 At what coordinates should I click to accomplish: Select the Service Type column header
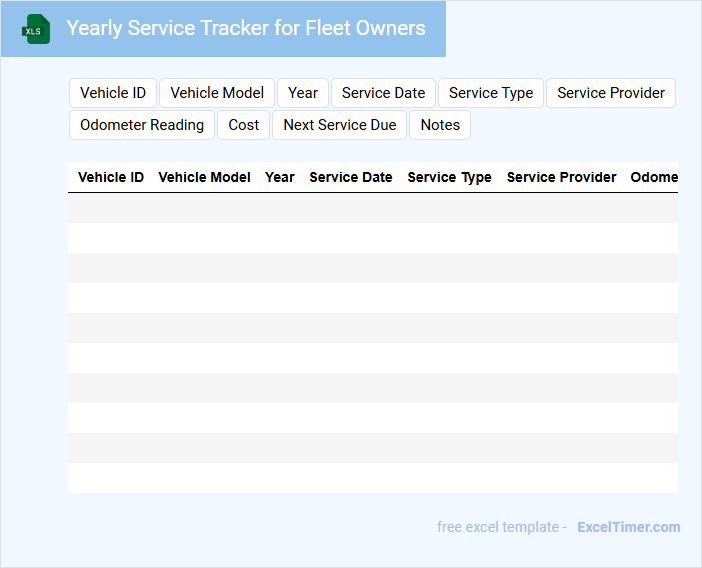pyautogui.click(x=449, y=177)
